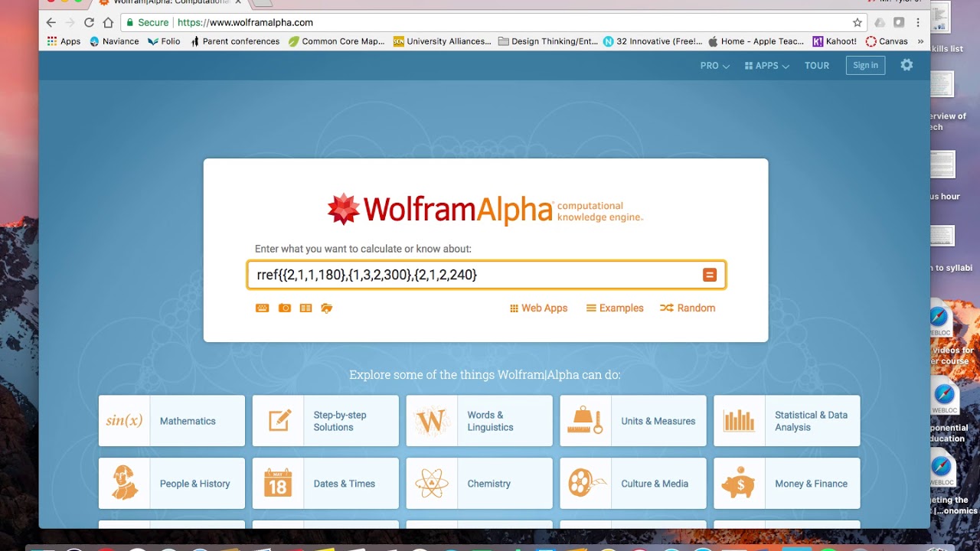980x551 pixels.
Task: Open the Statistical & Data Analysis card
Action: coord(787,421)
